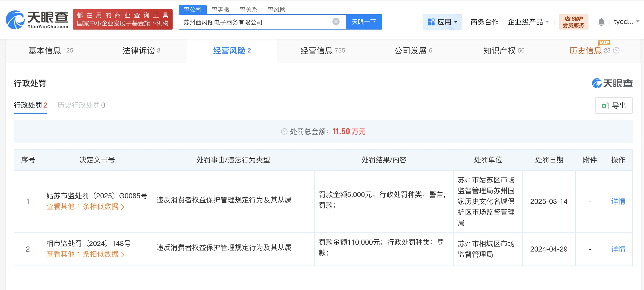The image size is (644, 290).
Task: Click the 天眼一下 search button
Action: [364, 22]
